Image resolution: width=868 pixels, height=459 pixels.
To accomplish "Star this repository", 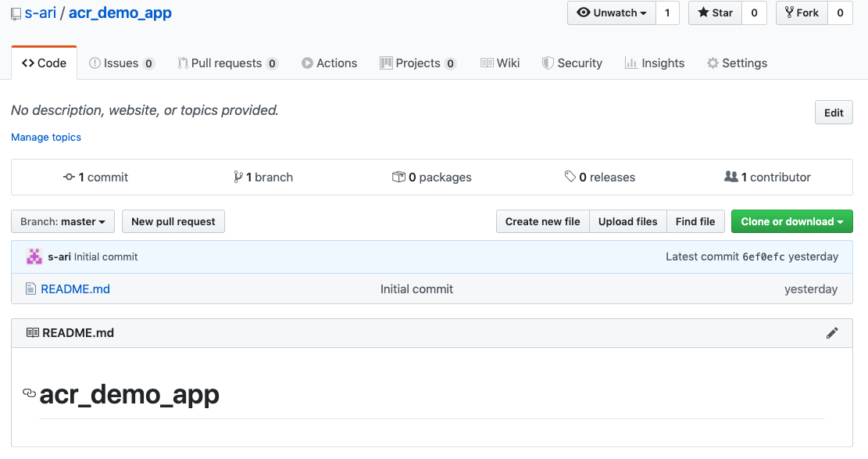I will coord(715,13).
